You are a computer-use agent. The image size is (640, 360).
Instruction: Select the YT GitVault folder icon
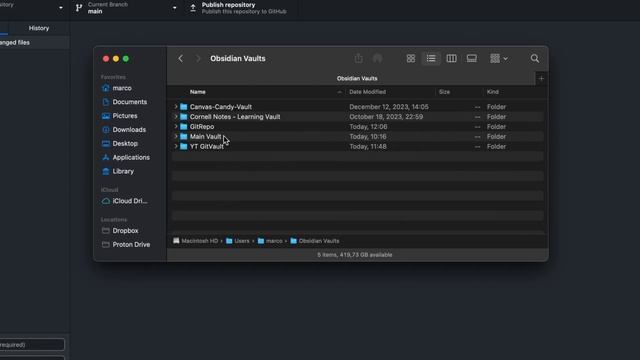click(184, 146)
